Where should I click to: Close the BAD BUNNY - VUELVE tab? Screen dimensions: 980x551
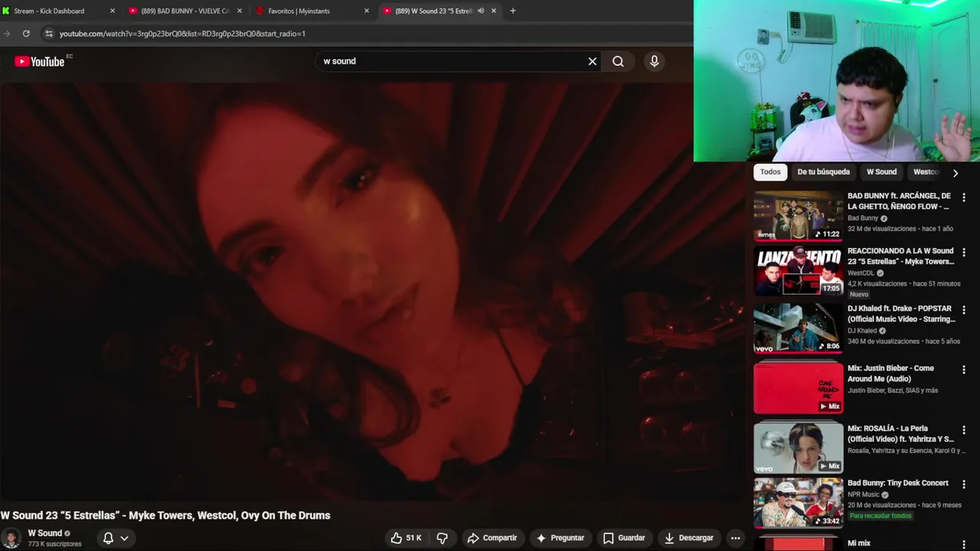coord(240,11)
